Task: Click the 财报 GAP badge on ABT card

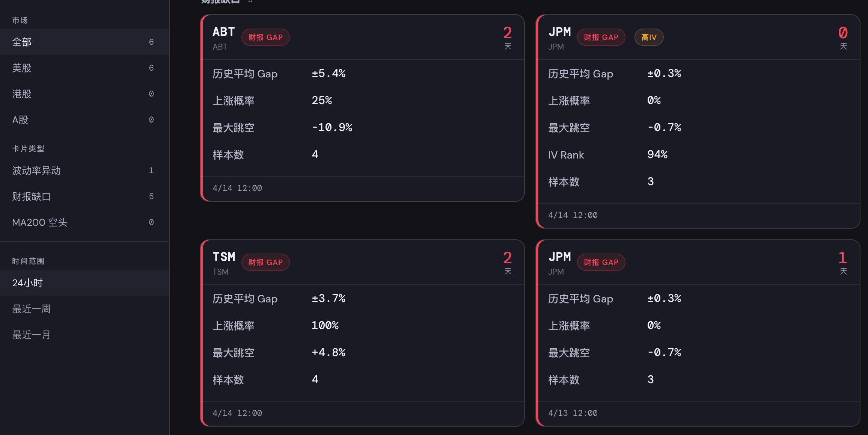Action: [265, 37]
